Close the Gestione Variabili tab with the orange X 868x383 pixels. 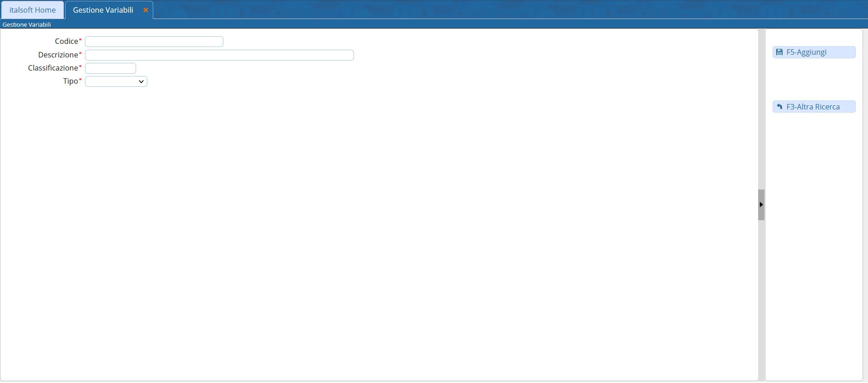pos(146,10)
